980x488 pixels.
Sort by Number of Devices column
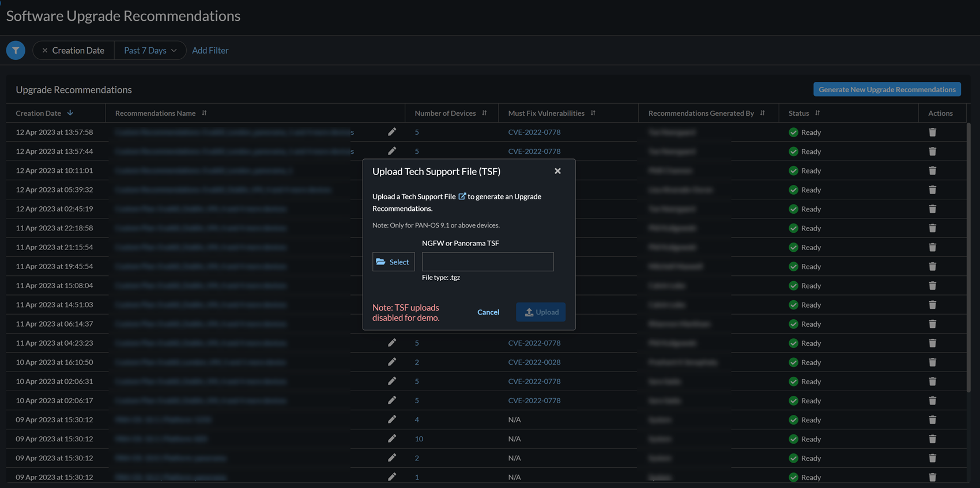coord(484,113)
